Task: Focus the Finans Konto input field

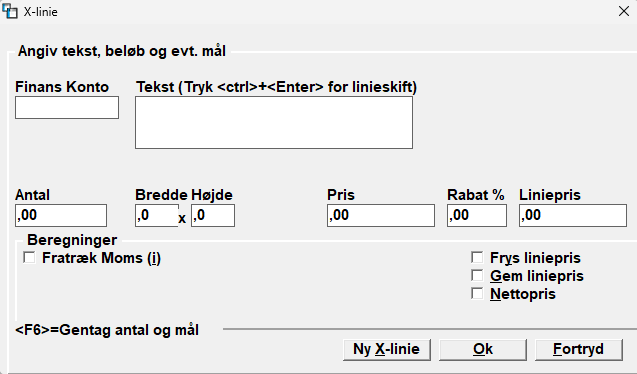Action: tap(67, 108)
